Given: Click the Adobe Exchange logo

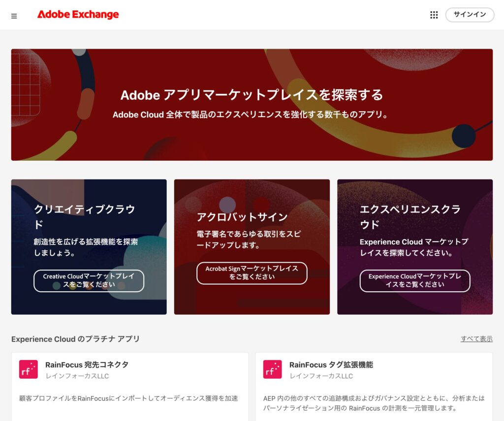Looking at the screenshot, I should pos(78,15).
